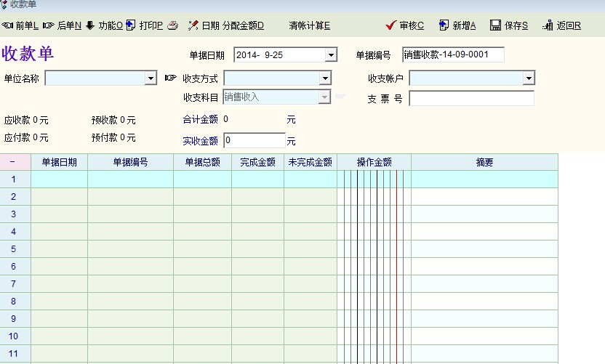Go to next receipt with 后单N
This screenshot has width=605, height=364.
[x=63, y=25]
